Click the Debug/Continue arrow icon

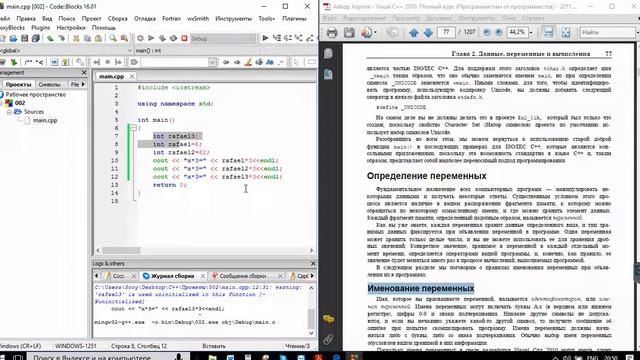point(265,38)
